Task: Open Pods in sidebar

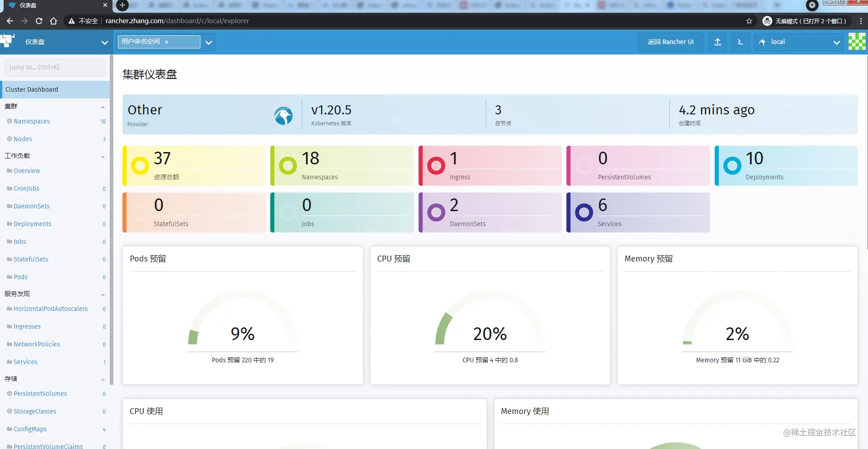Action: click(20, 277)
